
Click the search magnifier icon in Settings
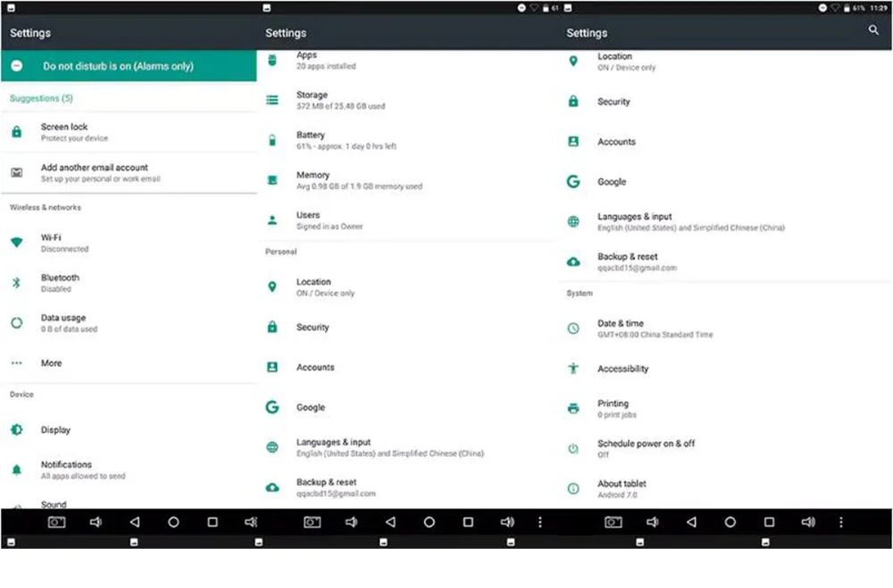873,30
